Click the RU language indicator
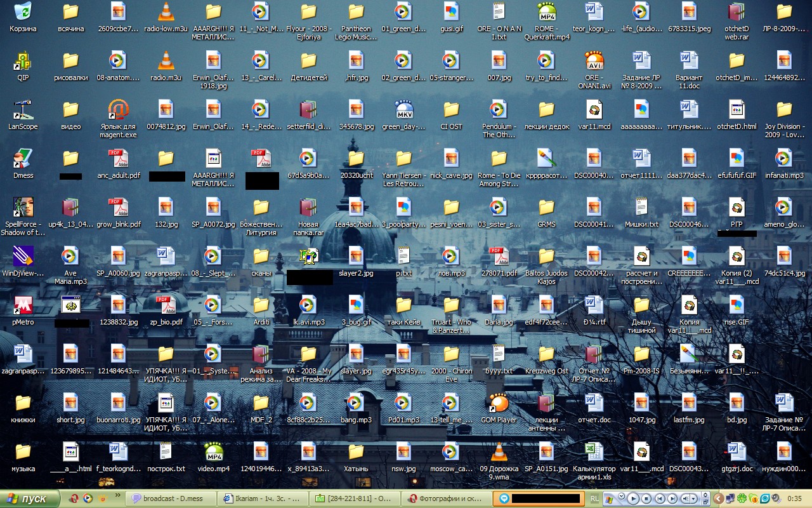Screen dimensions: 812x508 click(x=594, y=498)
